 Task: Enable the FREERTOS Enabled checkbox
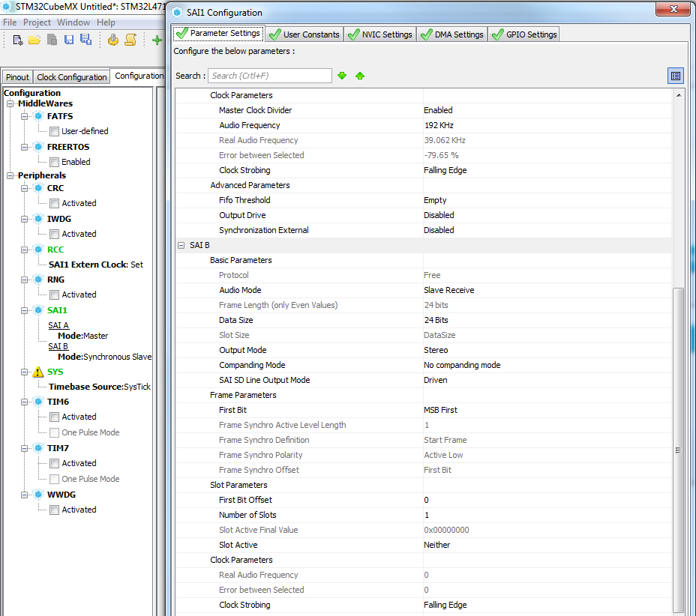click(x=55, y=162)
